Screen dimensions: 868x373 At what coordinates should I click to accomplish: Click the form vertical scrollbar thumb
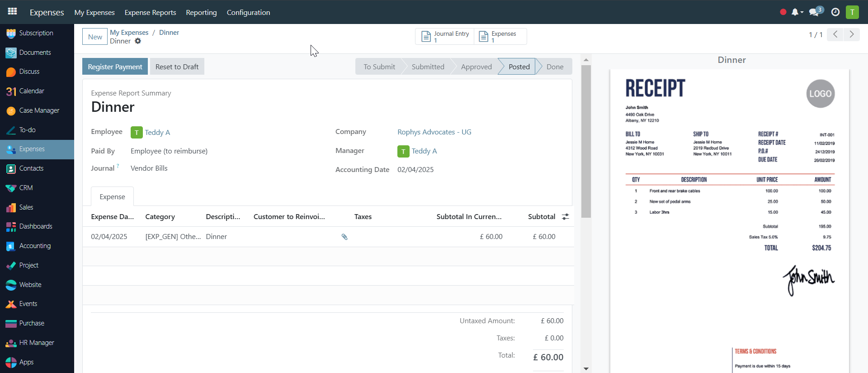point(586,141)
